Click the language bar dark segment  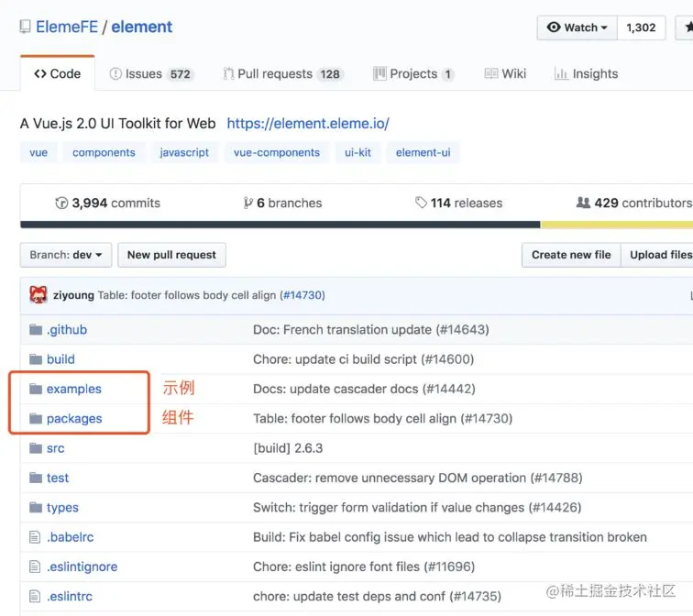(x=280, y=225)
